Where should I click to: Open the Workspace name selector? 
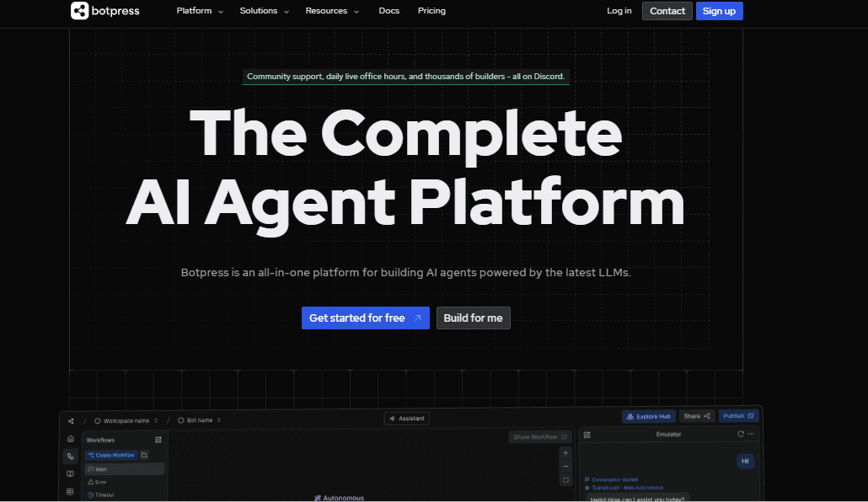(x=126, y=420)
